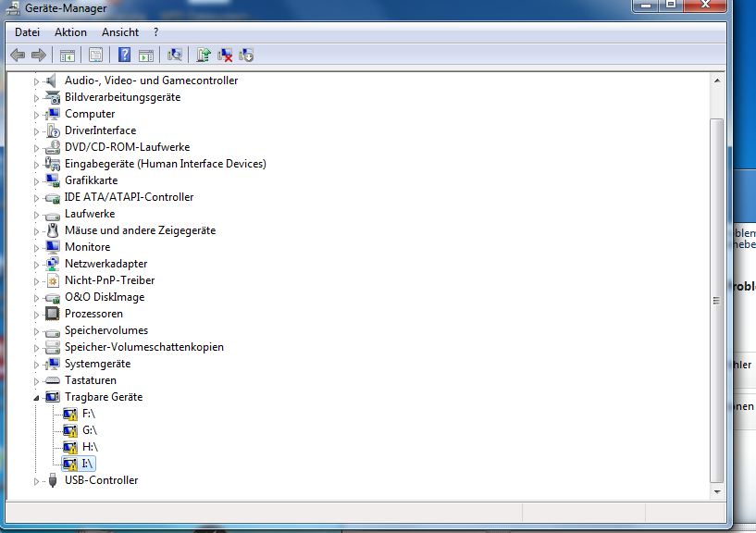Select the Netzwerkadapter label
Image resolution: width=756 pixels, height=533 pixels.
[x=106, y=264]
